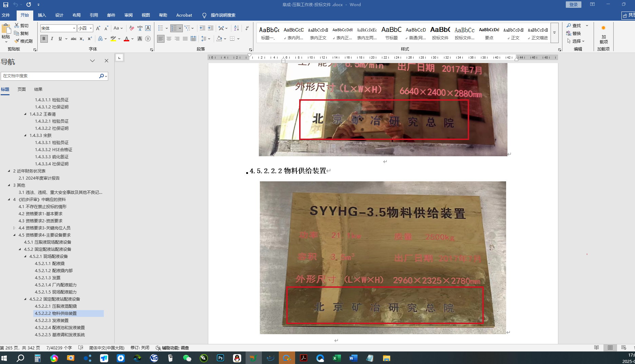
Task: Toggle bold formatting
Action: (44, 39)
